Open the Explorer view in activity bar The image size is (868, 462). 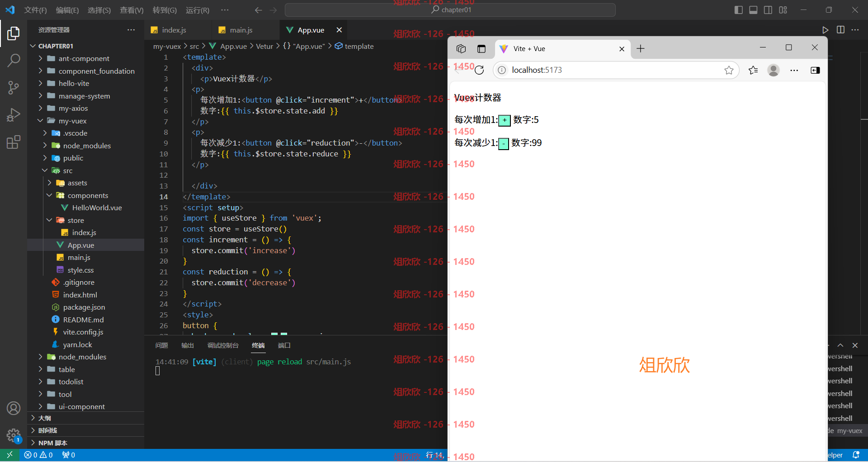14,33
